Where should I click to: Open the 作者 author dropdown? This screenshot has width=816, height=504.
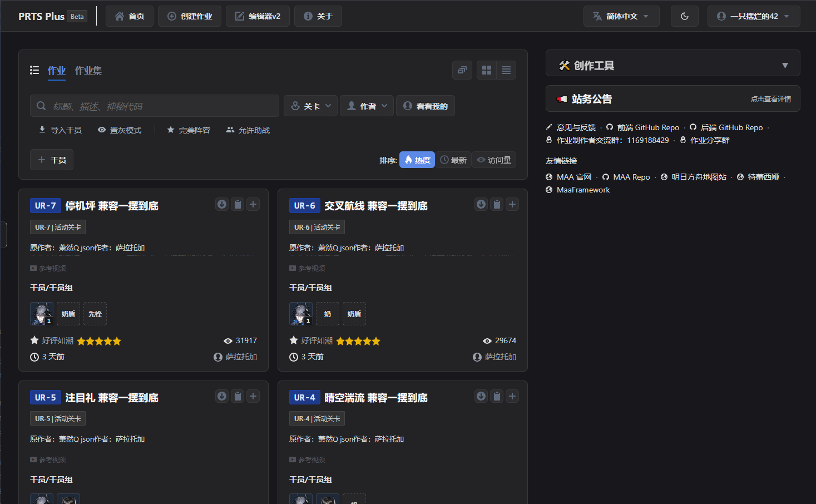click(367, 106)
